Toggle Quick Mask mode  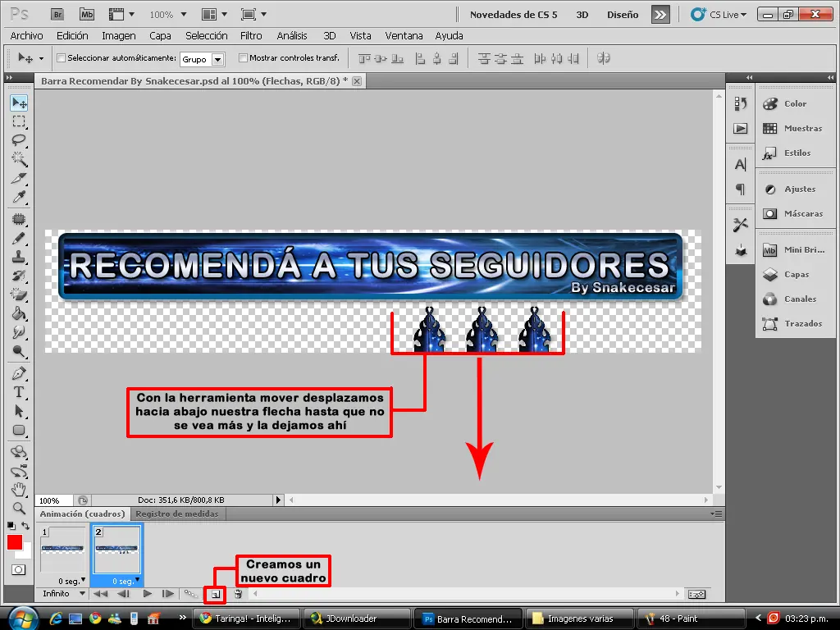pos(19,570)
